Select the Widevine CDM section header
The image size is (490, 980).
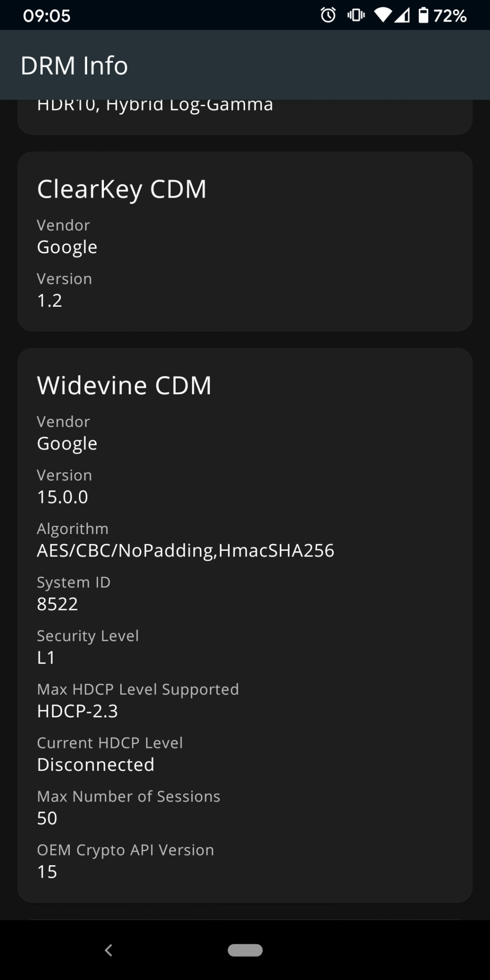[124, 384]
